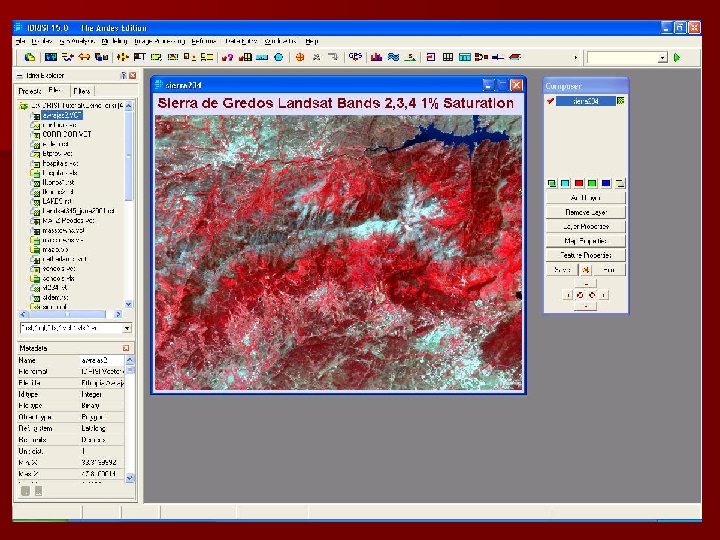Pan the map left in Composer
The height and width of the screenshot is (540, 720).
coord(568,295)
